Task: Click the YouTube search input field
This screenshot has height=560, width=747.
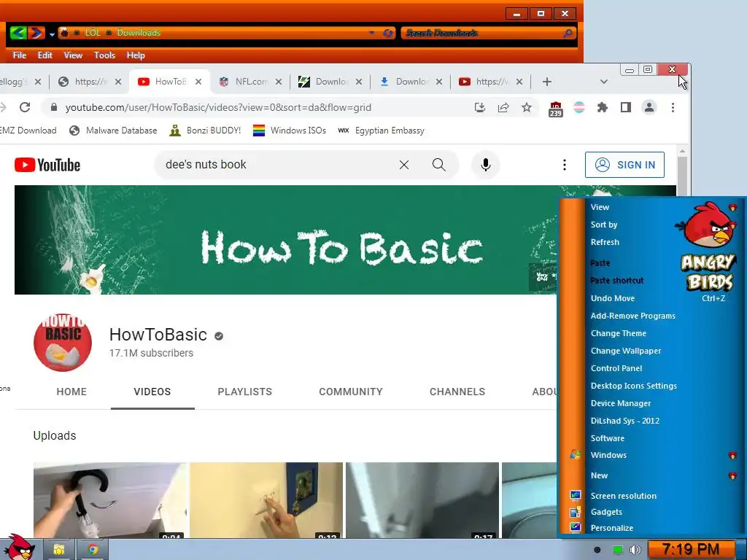Action: 279,165
